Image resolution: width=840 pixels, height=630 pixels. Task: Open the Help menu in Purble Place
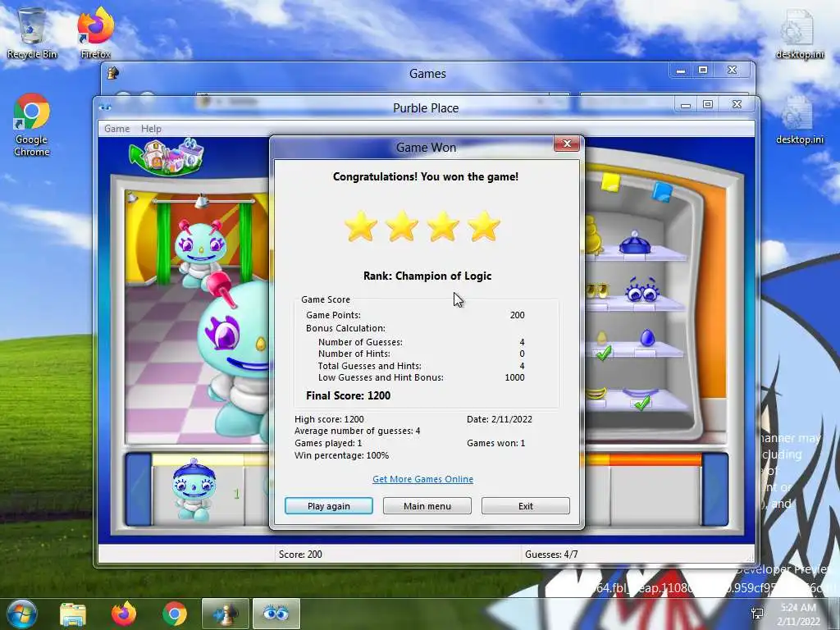151,129
